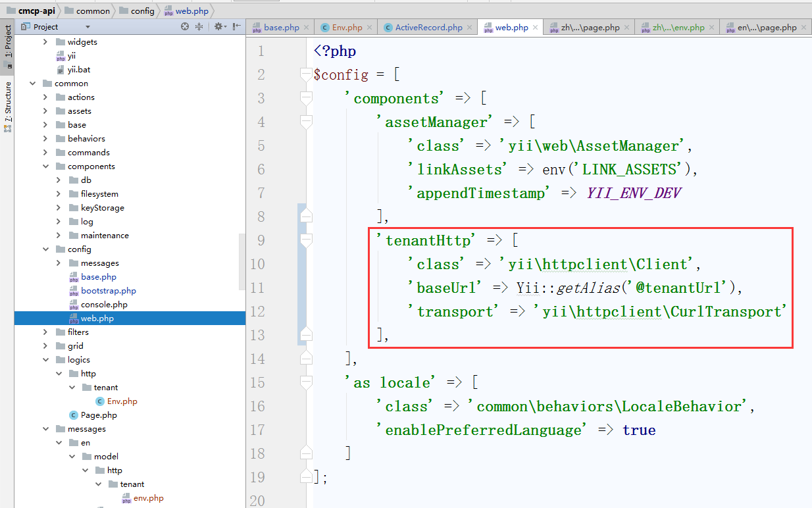Click the scroll from source target icon
The image size is (812, 508).
coord(185,27)
